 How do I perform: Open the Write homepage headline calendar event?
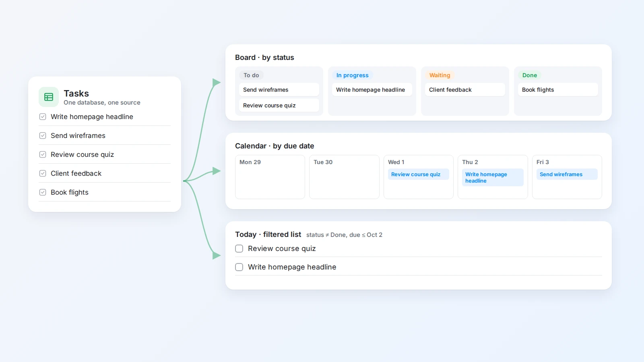point(493,177)
